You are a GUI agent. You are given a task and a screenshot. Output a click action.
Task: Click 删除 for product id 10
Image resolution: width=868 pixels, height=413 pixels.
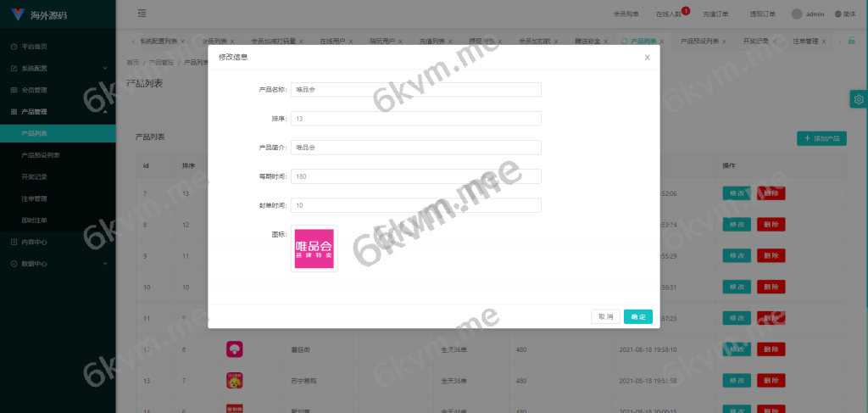(x=771, y=287)
